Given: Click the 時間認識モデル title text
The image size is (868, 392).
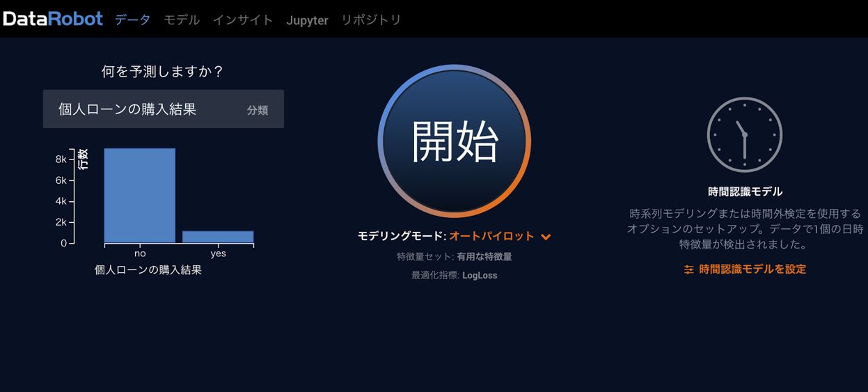Looking at the screenshot, I should (x=745, y=191).
